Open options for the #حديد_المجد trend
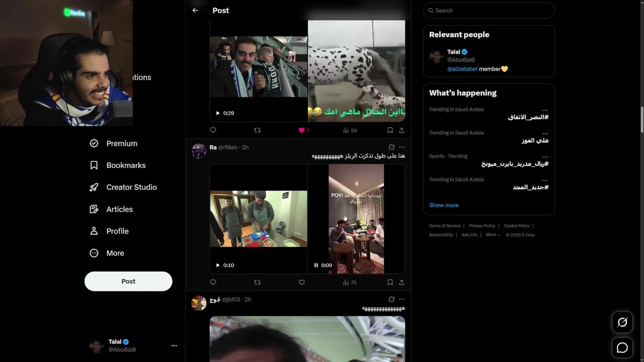Screen dimensions: 644x362 tap(545, 180)
